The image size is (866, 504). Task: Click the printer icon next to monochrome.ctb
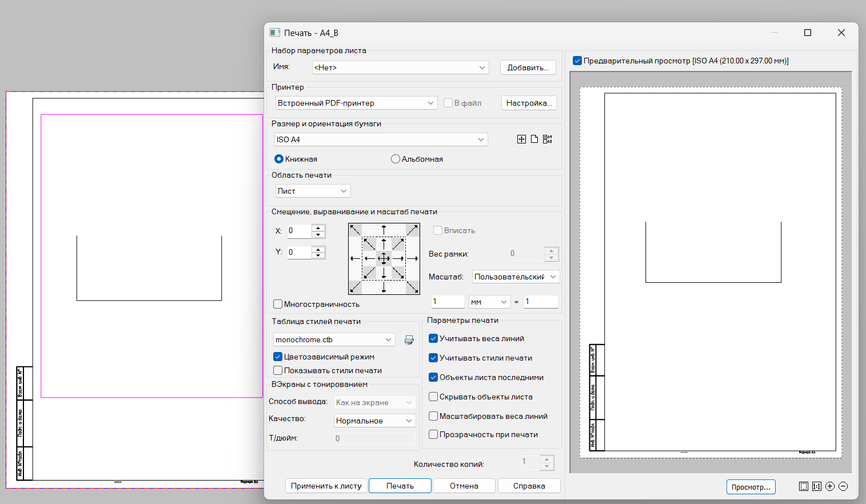(409, 340)
